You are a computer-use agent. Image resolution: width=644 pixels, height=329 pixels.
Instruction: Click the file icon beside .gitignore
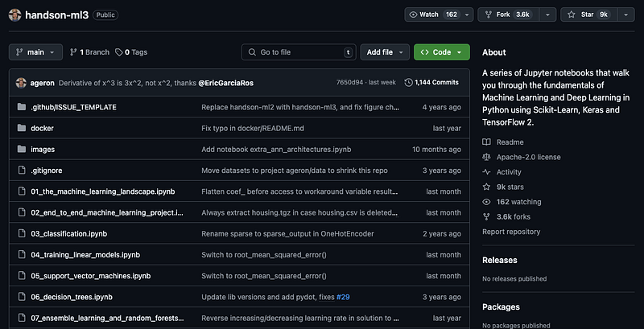click(x=22, y=171)
